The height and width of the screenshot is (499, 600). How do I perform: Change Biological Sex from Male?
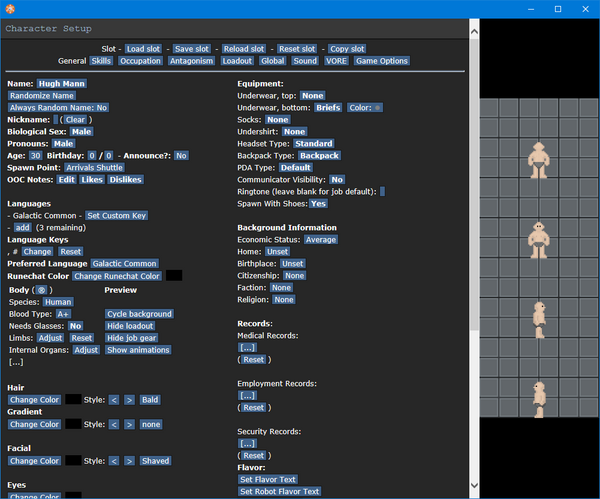82,132
